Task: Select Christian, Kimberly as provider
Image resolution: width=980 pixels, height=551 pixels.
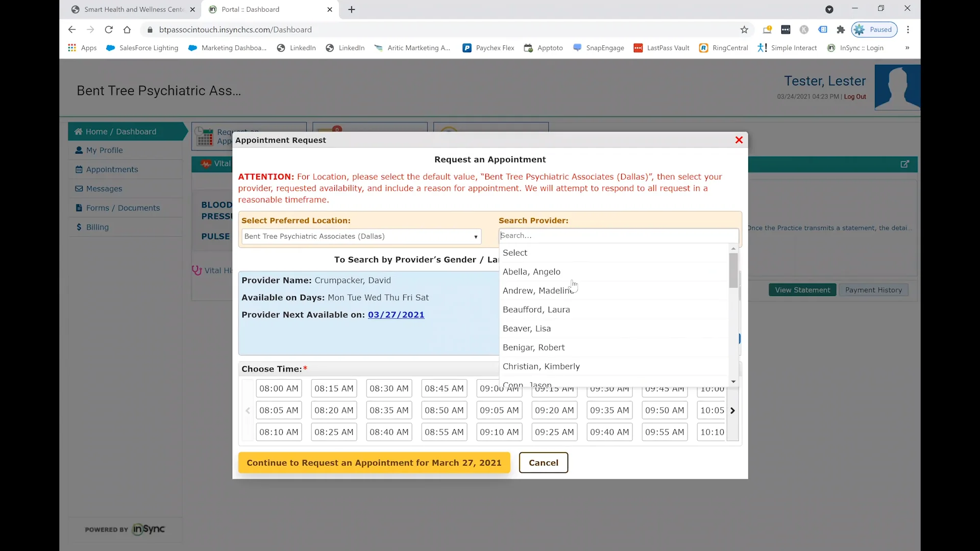Action: point(614,366)
